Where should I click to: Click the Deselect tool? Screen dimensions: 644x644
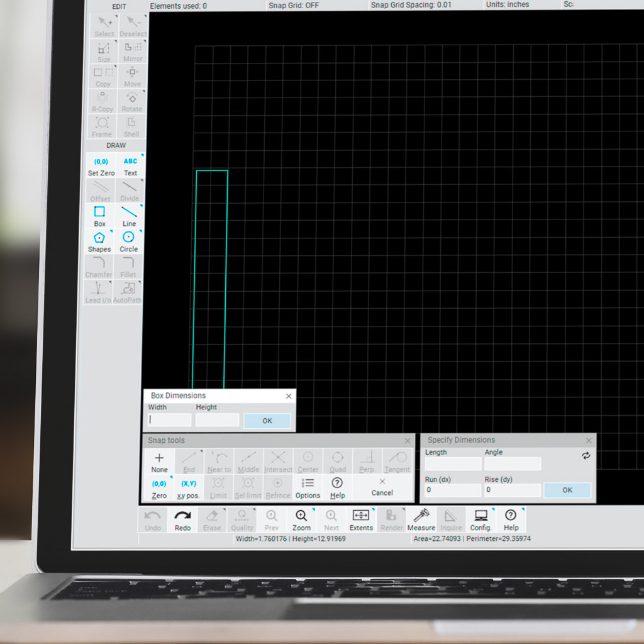pyautogui.click(x=133, y=26)
